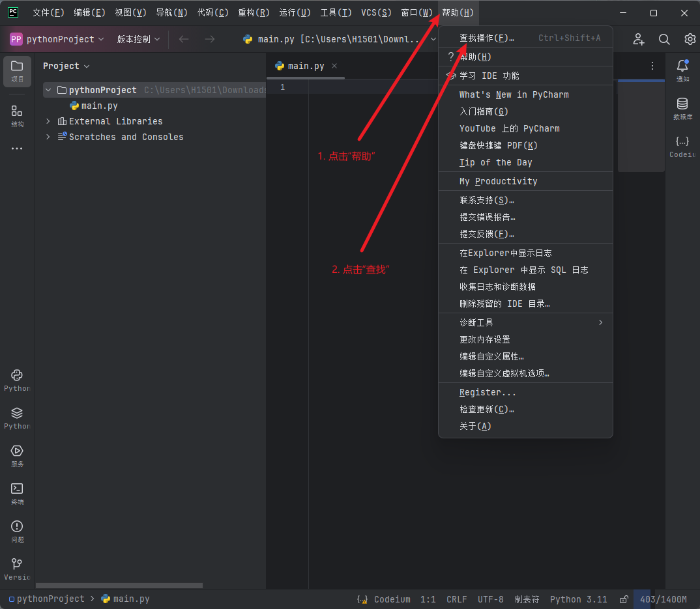700x609 pixels.
Task: Expand the External Libraries tree node
Action: (48, 121)
